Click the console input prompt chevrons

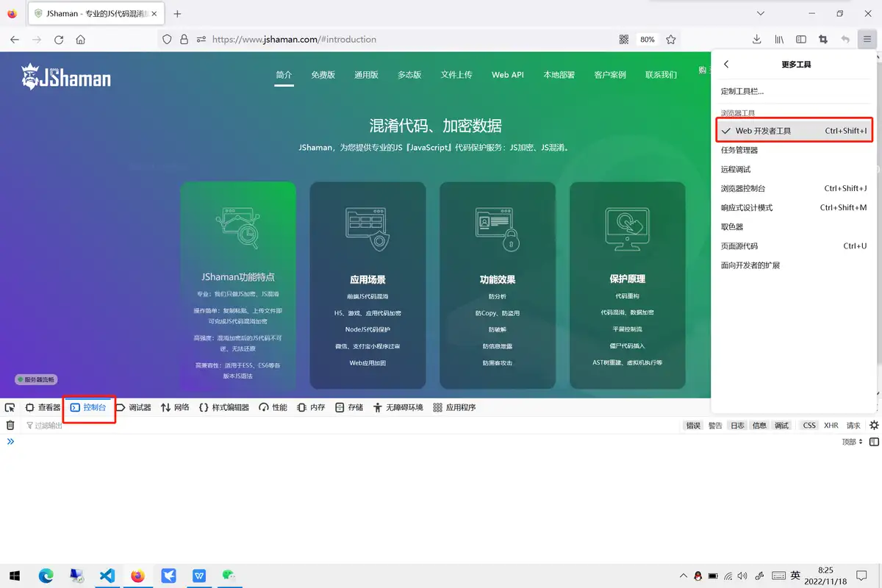point(10,442)
